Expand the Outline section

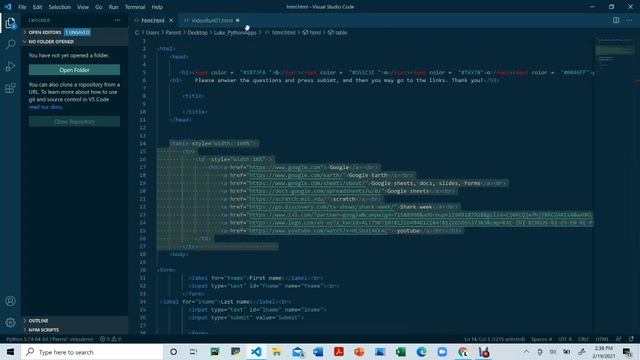click(x=75, y=321)
